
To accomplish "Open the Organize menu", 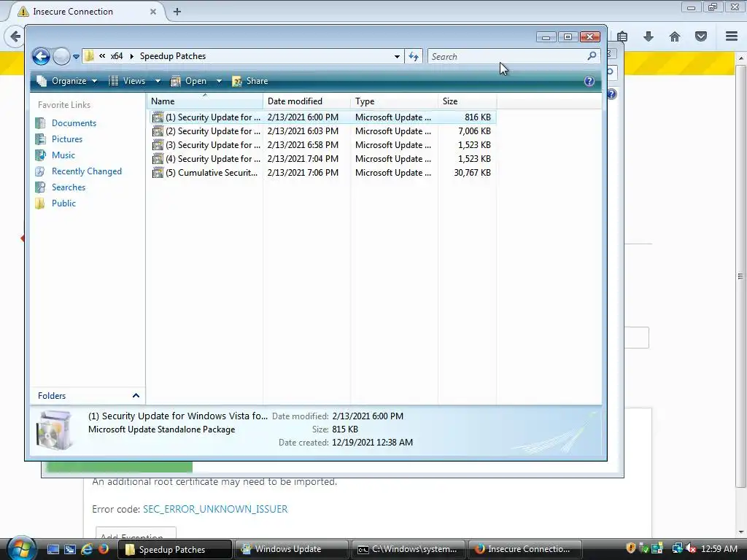I will click(67, 81).
